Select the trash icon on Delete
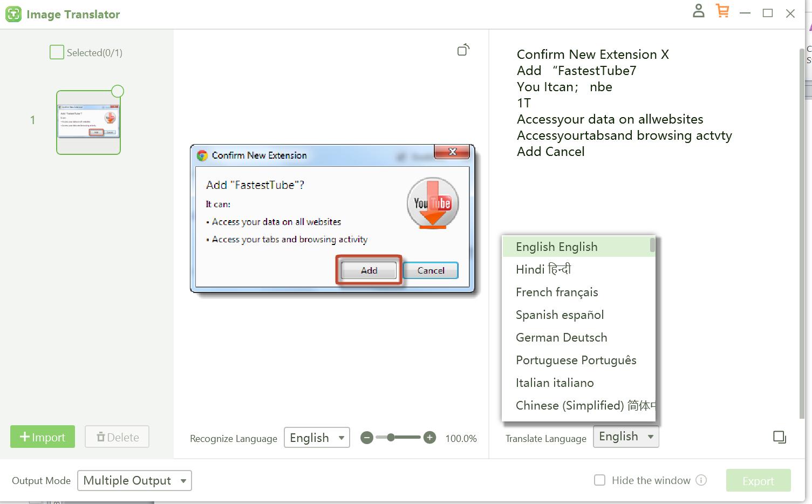The width and height of the screenshot is (812, 504). coord(100,437)
